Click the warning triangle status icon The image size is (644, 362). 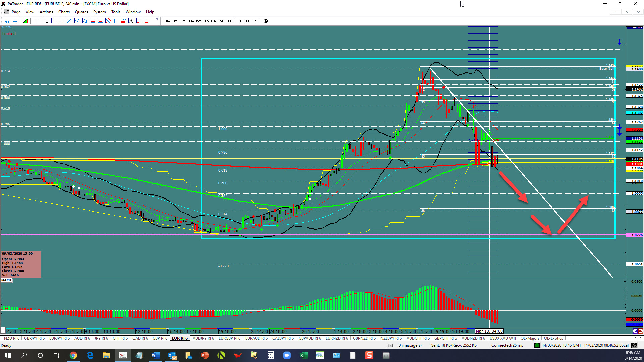(634, 345)
